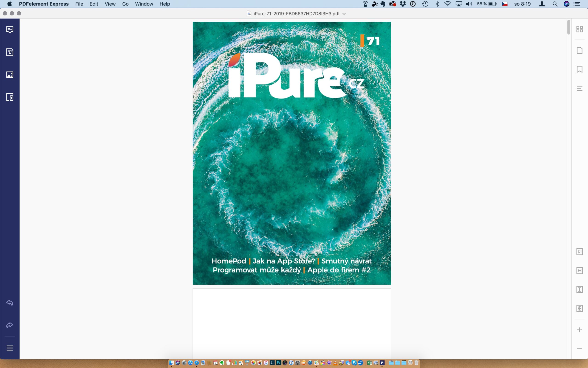Open VLC traffic cone icon in Dock
This screenshot has height=368, width=588.
(335, 363)
